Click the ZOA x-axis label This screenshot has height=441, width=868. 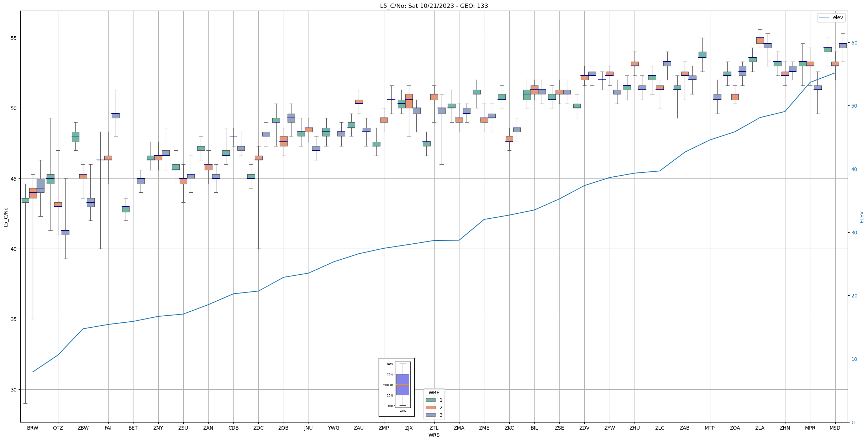pos(735,428)
